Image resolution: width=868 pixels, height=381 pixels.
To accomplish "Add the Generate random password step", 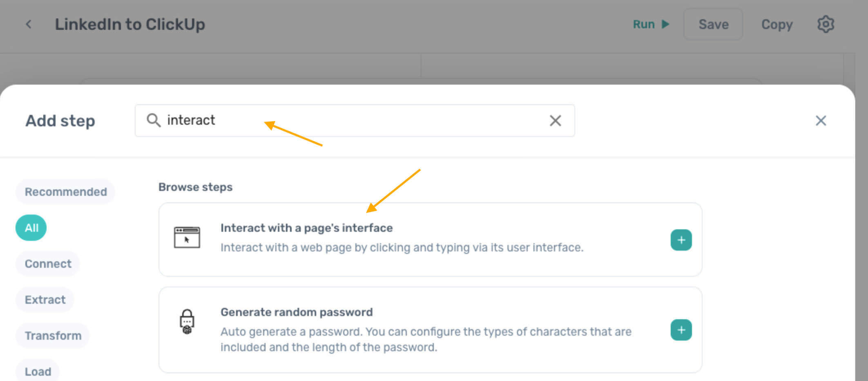I will 681,330.
